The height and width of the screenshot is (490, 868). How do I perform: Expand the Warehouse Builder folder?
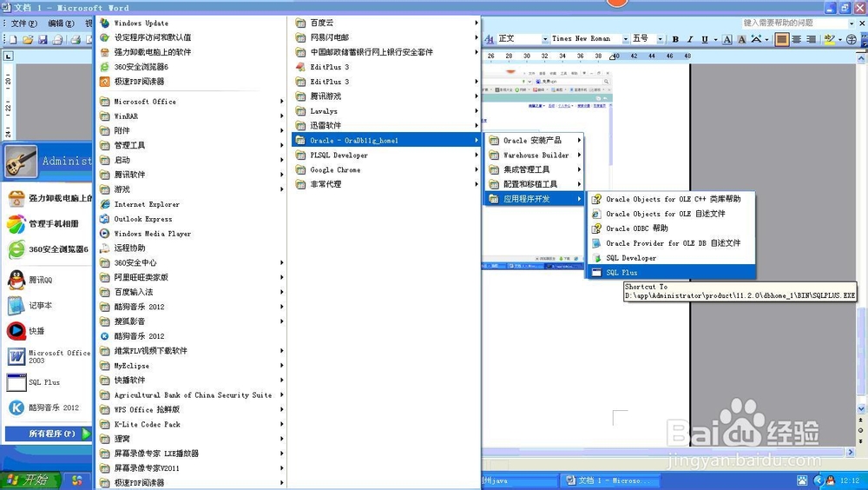click(534, 156)
